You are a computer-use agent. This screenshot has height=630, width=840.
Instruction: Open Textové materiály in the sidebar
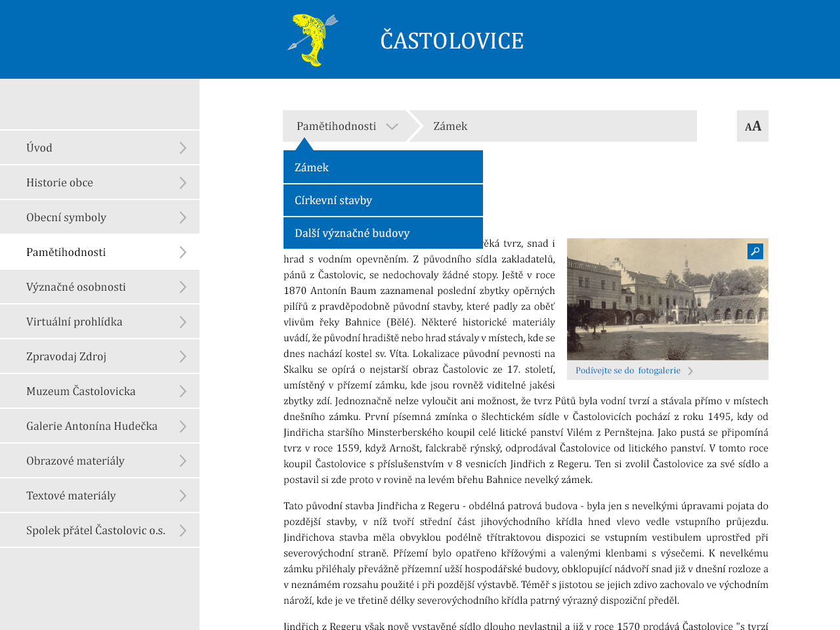100,495
